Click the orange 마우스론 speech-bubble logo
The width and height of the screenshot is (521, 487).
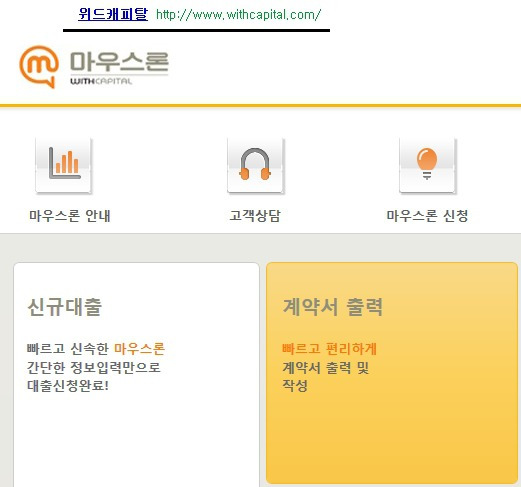39,67
